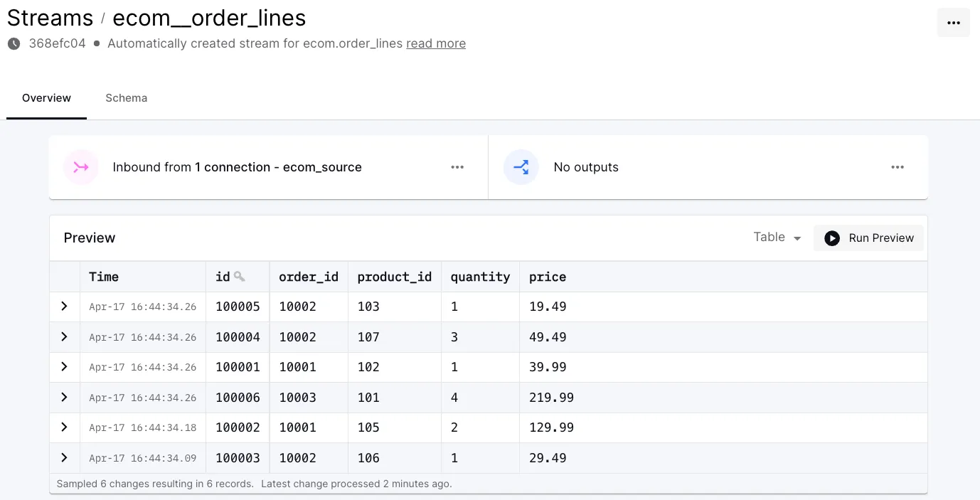Click the Inbound from 1 connection text

[237, 167]
